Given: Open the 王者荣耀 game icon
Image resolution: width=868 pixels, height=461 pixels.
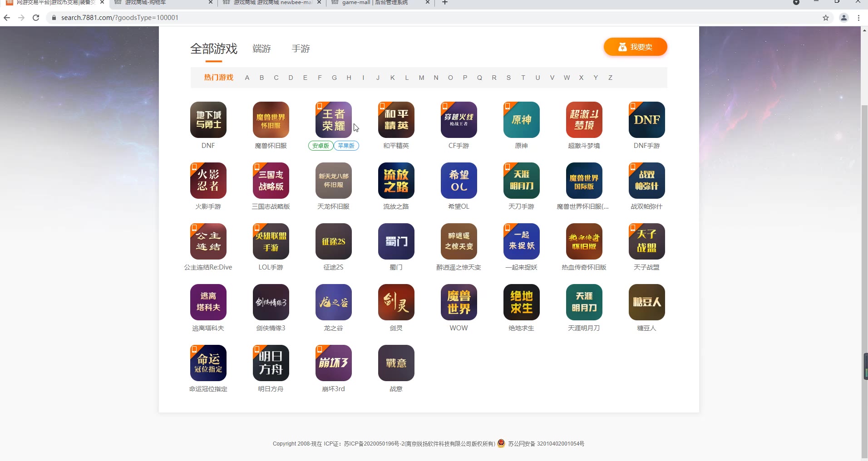Looking at the screenshot, I should [334, 120].
